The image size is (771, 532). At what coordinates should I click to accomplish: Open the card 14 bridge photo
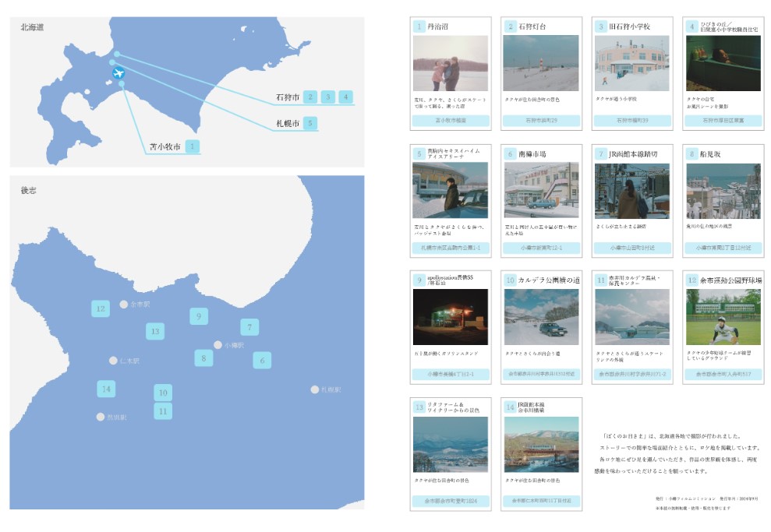541,445
